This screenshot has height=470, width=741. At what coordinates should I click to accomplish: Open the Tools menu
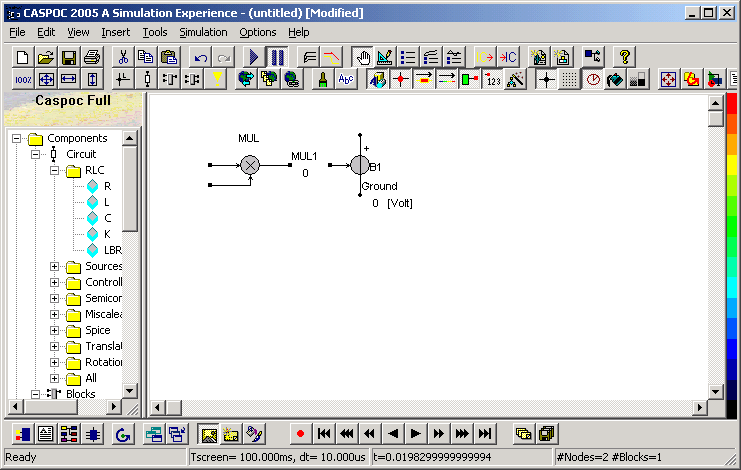(x=155, y=32)
